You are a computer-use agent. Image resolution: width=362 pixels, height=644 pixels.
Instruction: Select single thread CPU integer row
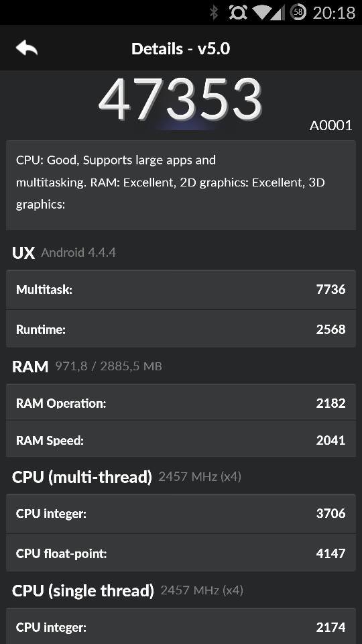181,626
